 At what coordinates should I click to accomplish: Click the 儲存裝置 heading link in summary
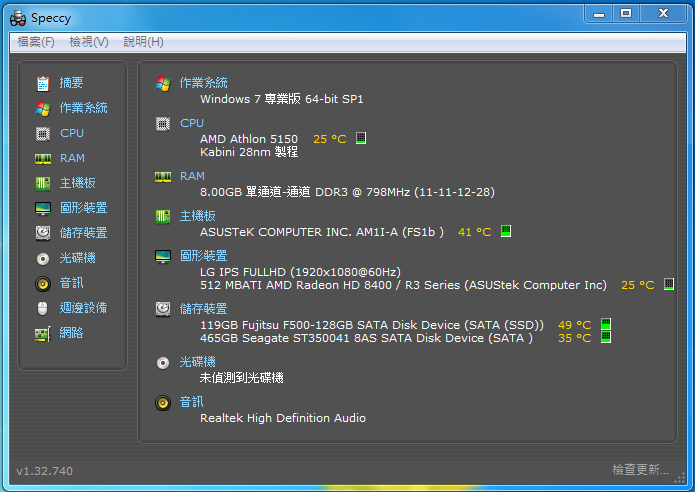[203, 309]
